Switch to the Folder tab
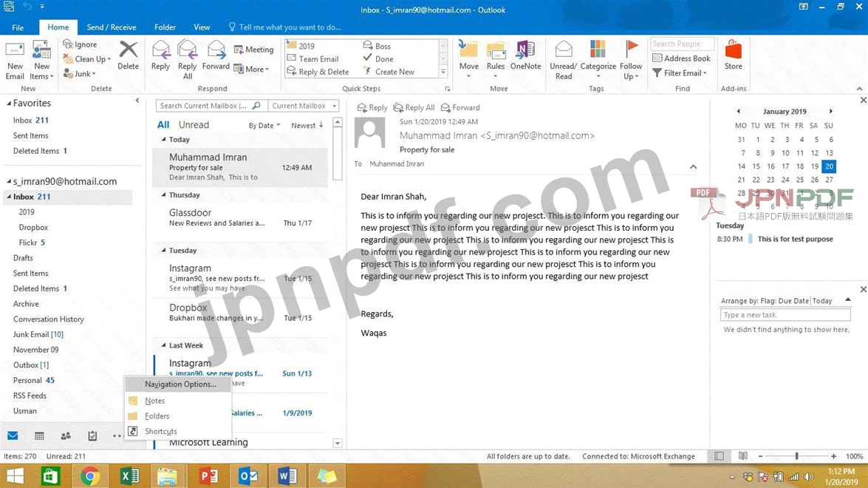Image resolution: width=868 pixels, height=488 pixels. point(165,27)
